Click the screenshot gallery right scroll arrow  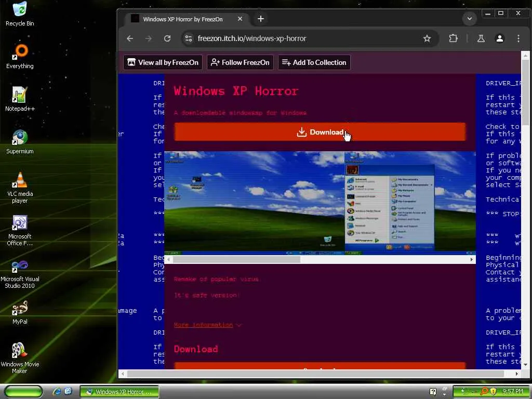(471, 260)
